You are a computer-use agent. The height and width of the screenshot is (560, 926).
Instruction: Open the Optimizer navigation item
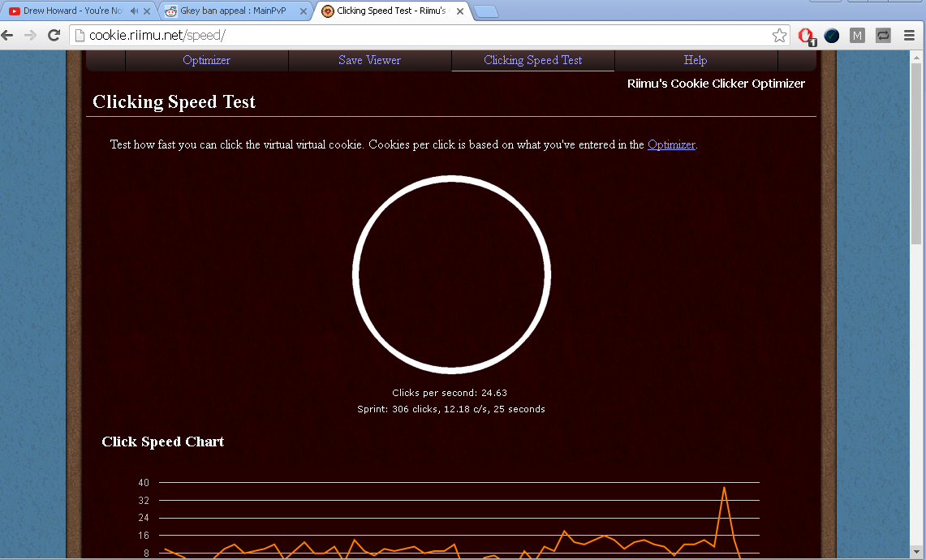pyautogui.click(x=207, y=60)
